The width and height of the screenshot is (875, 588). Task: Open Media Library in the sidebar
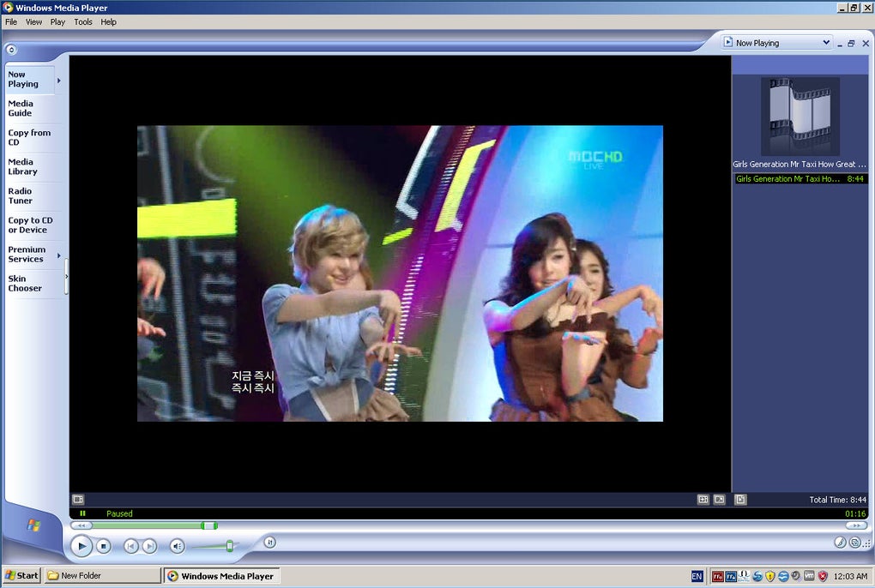(23, 166)
